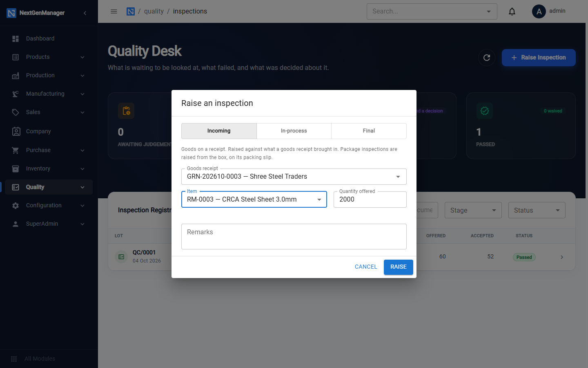The height and width of the screenshot is (368, 588).
Task: Open the Status filter dropdown
Action: pyautogui.click(x=537, y=210)
